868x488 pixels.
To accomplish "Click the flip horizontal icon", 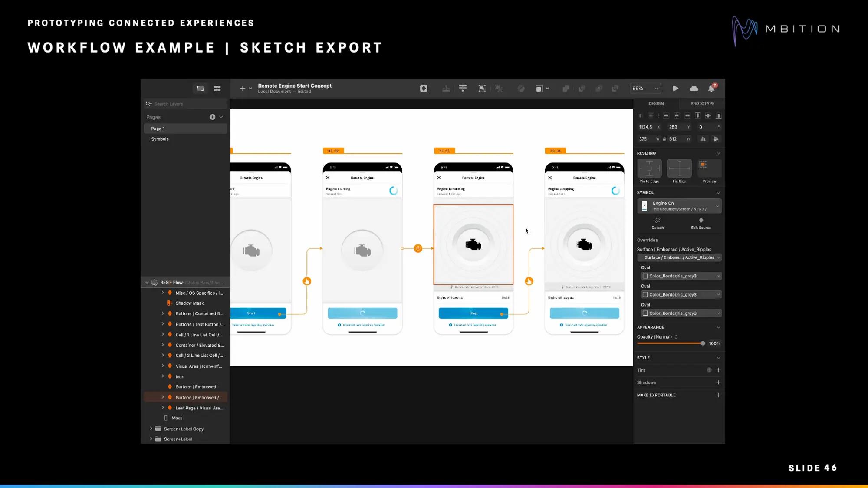I will point(703,139).
